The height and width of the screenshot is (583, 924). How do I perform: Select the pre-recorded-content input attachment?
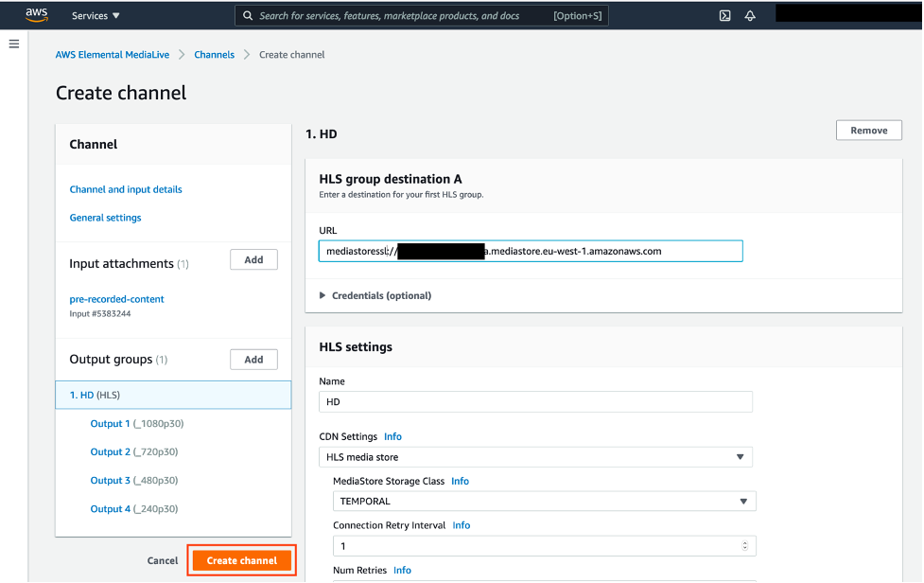click(116, 298)
